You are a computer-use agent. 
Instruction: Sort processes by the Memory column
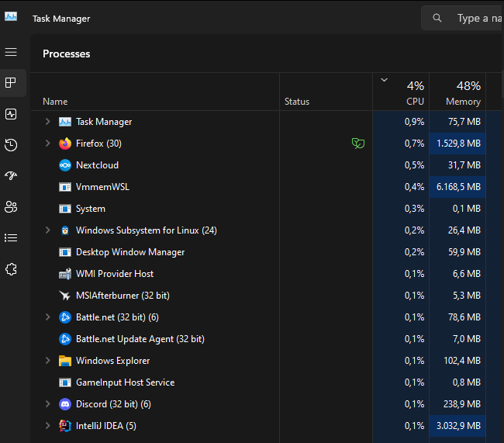tap(463, 102)
